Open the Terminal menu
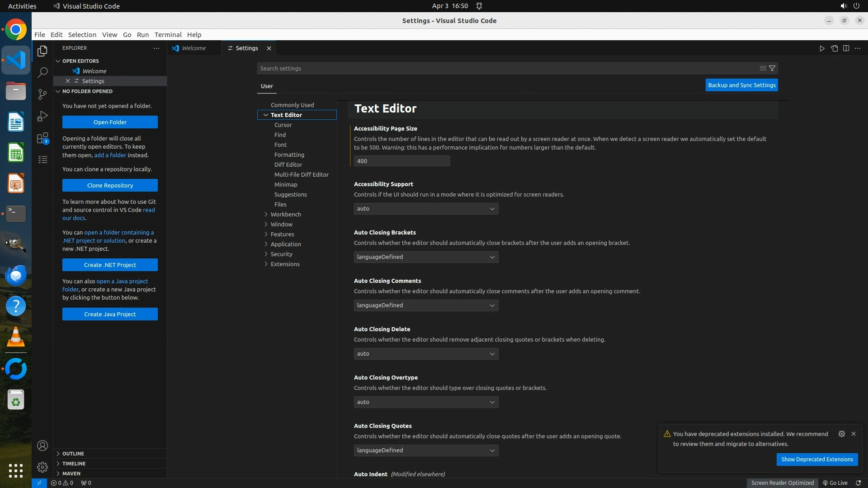Screen dimensions: 868x488 (x=168, y=35)
